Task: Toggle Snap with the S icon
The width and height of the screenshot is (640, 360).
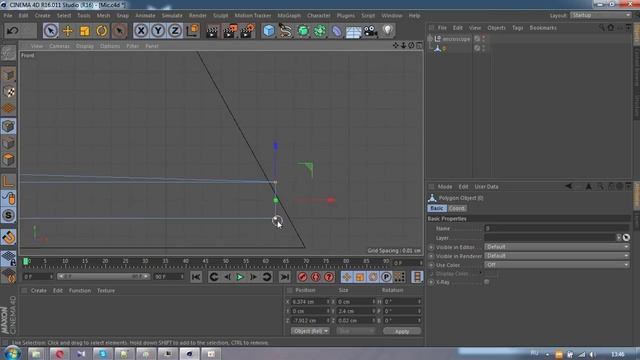Action: (x=8, y=215)
